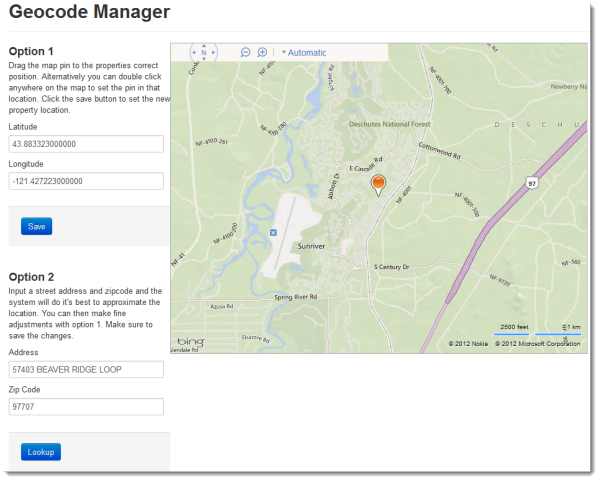The width and height of the screenshot is (600, 481).
Task: Click the Cottonwood Rd map label
Action: (439, 150)
